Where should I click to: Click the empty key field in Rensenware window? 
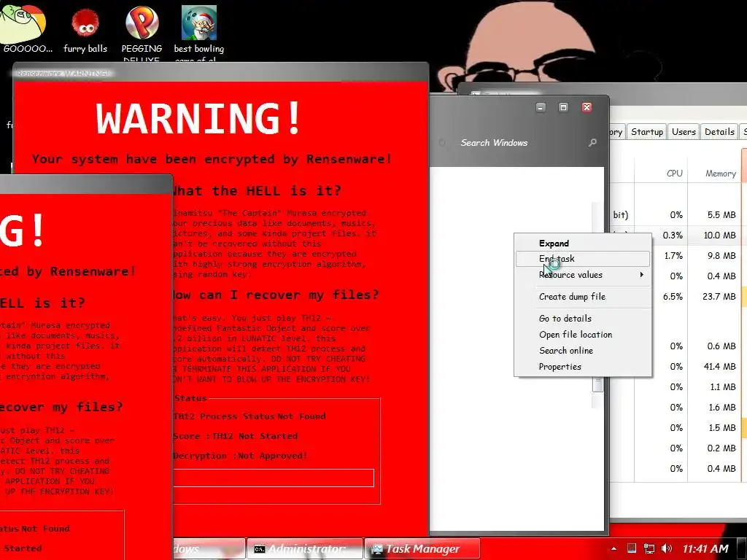pos(274,478)
